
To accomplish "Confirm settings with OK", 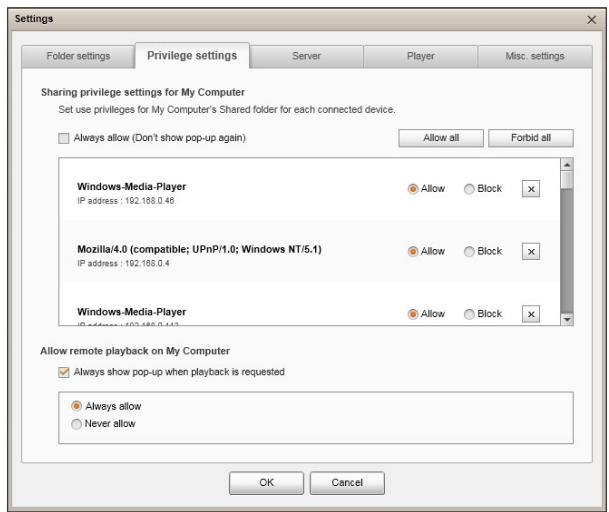I will click(266, 483).
